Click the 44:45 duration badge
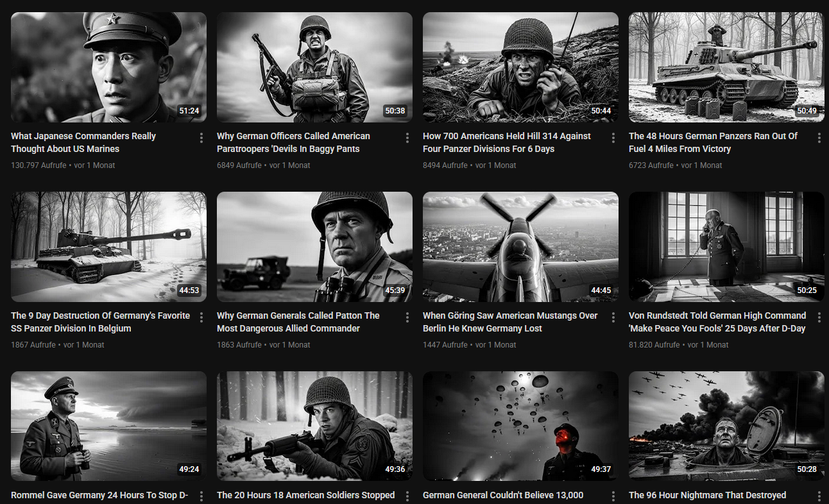 (x=601, y=290)
